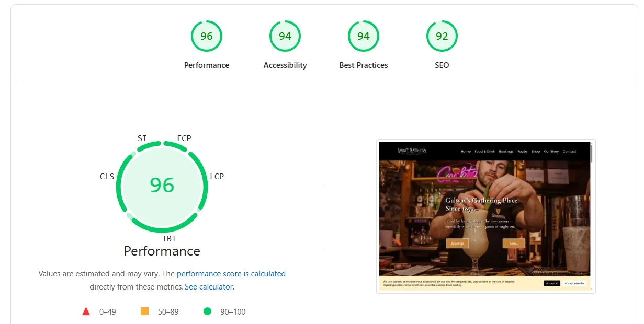Click the website screenshot thumbnail scrollbar
Viewport: 644px width, 324px height.
tap(592, 154)
